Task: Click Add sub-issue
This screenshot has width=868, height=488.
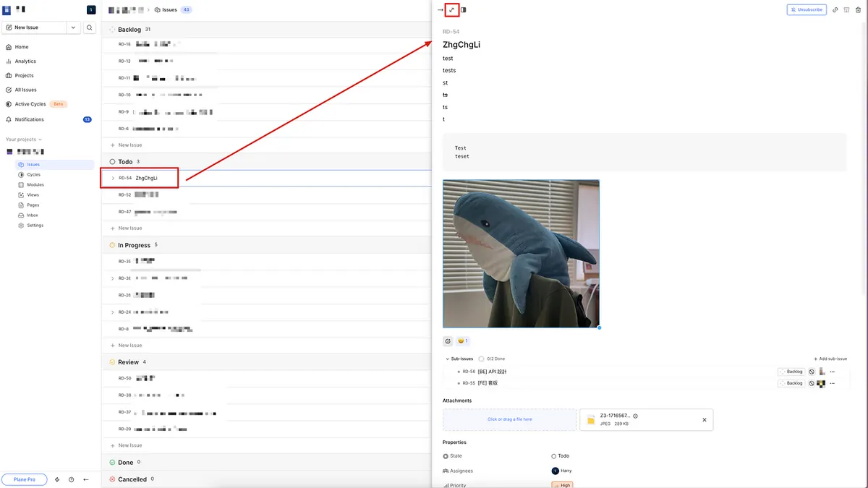Action: click(x=830, y=359)
